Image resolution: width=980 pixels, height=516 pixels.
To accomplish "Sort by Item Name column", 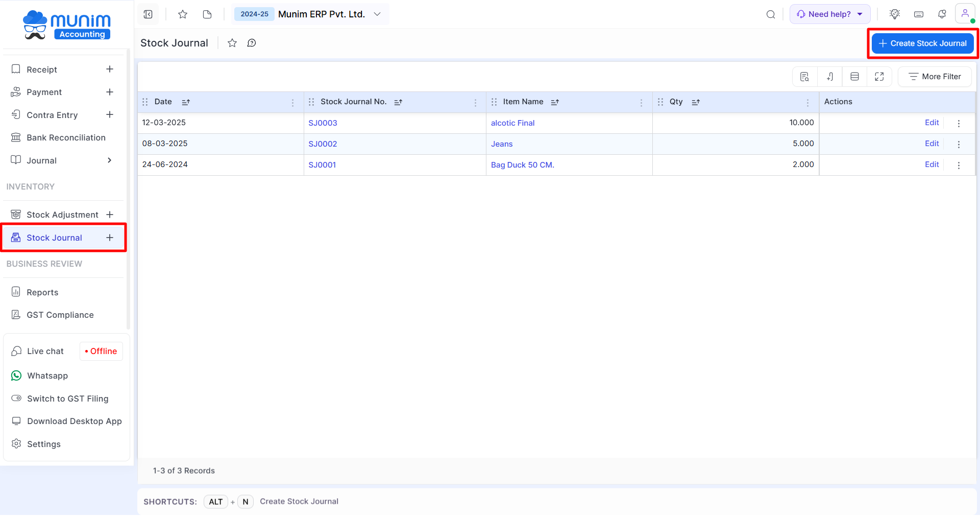I will [555, 102].
